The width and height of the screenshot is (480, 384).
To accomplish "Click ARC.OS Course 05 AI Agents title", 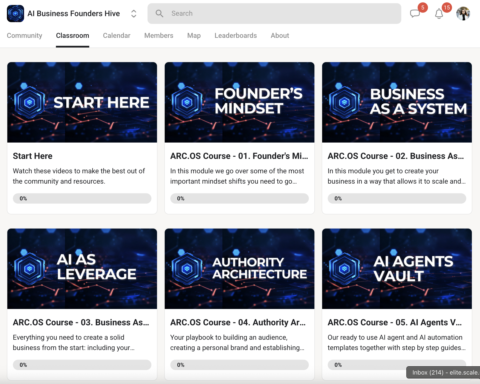I will click(394, 322).
